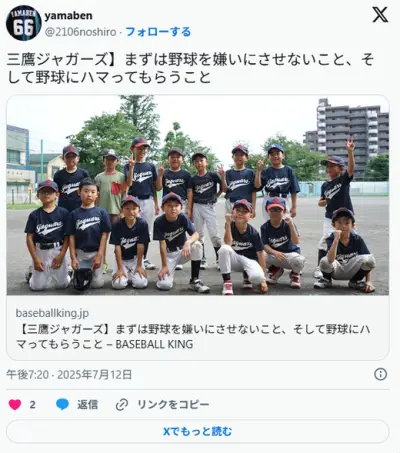The image size is (400, 453).
Task: Open the yamaben profile avatar
Action: click(23, 23)
